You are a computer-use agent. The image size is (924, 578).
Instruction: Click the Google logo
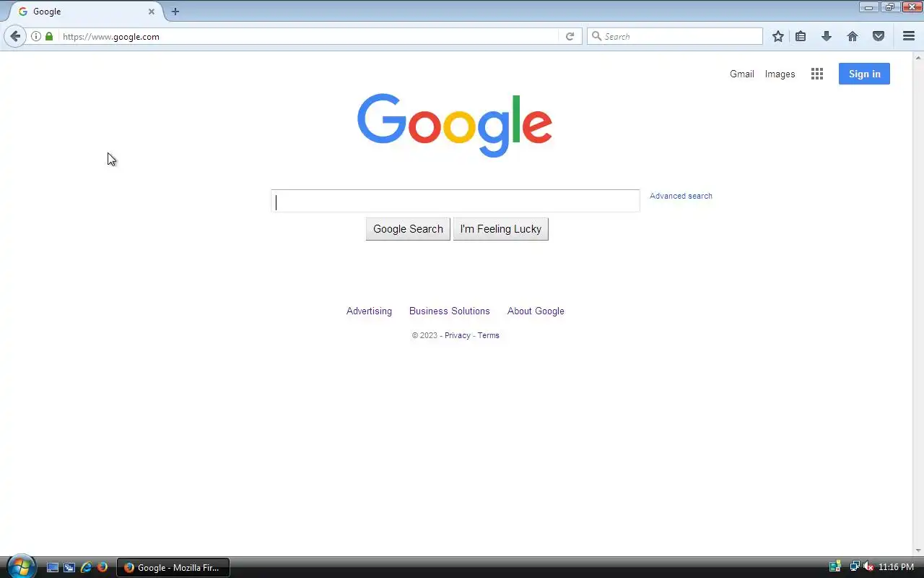pos(455,126)
